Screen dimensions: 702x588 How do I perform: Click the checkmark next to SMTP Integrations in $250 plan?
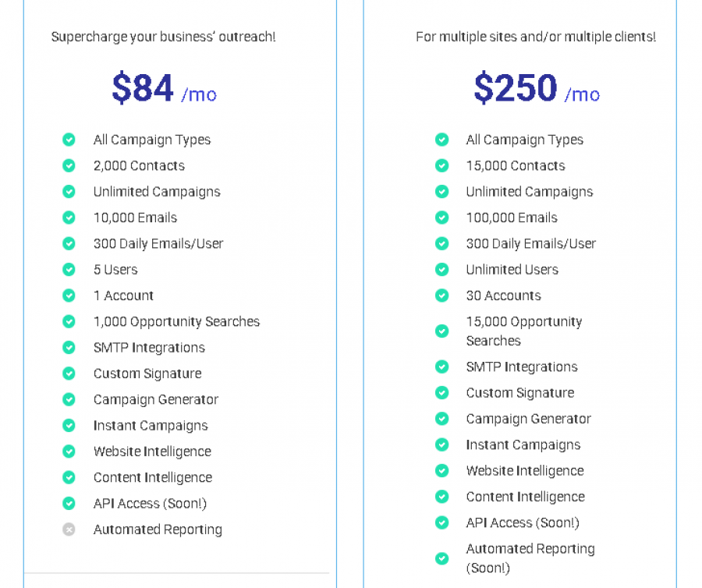pyautogui.click(x=441, y=367)
